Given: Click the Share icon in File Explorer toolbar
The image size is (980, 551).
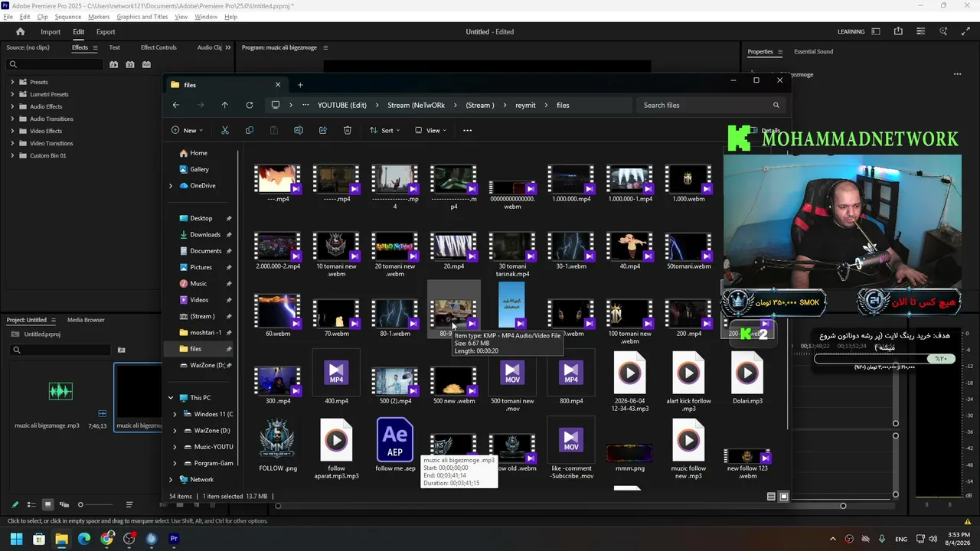Looking at the screenshot, I should click(x=323, y=130).
